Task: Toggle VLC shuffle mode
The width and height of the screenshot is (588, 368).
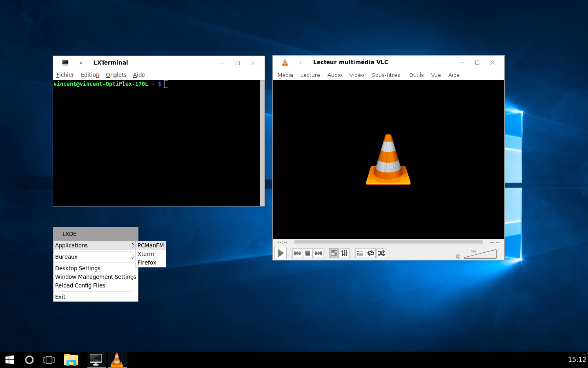Action: (381, 253)
